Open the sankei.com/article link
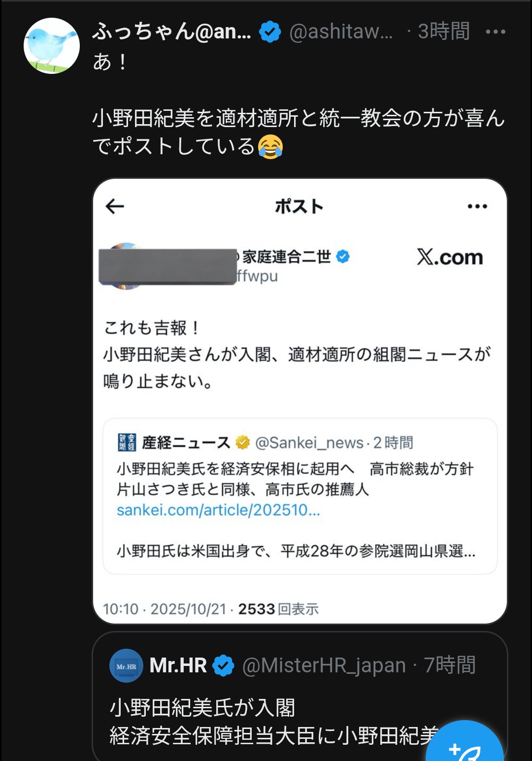Viewport: 532px width, 761px height. click(218, 510)
